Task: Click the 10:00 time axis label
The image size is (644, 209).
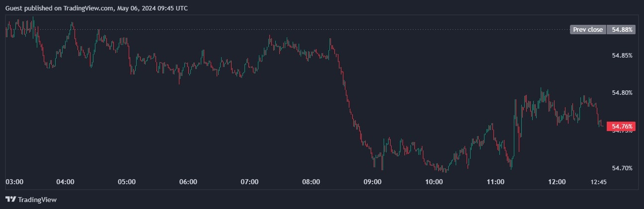Action: pyautogui.click(x=434, y=182)
